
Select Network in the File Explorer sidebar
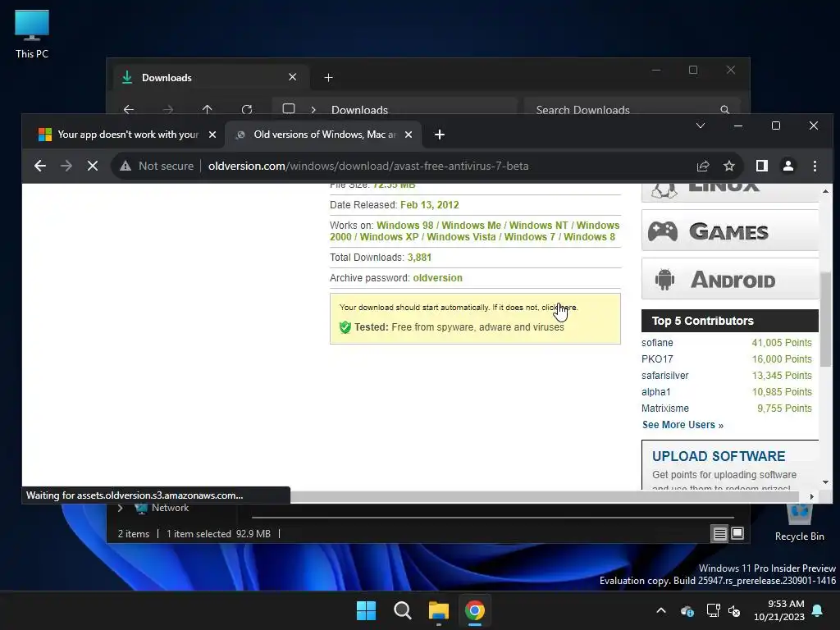(x=171, y=508)
